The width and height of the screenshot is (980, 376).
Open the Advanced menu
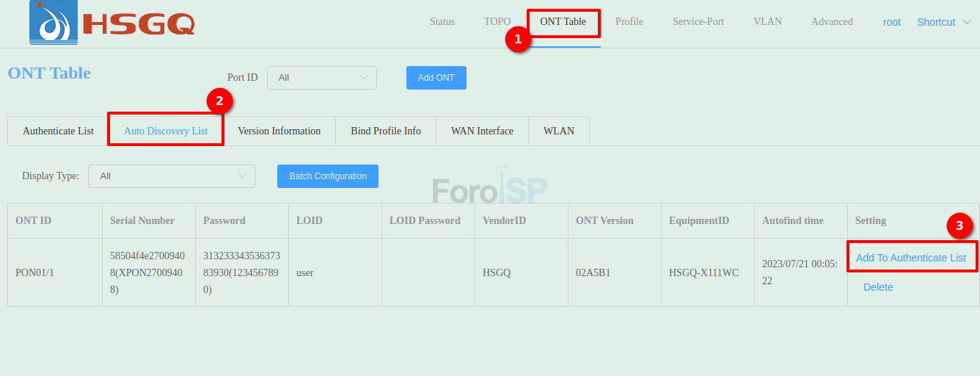tap(831, 22)
